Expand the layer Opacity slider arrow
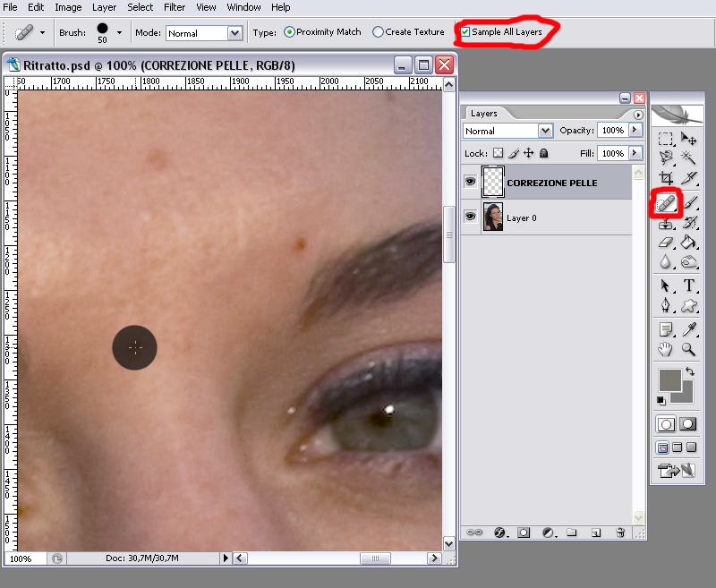Image resolution: width=716 pixels, height=588 pixels. (635, 131)
